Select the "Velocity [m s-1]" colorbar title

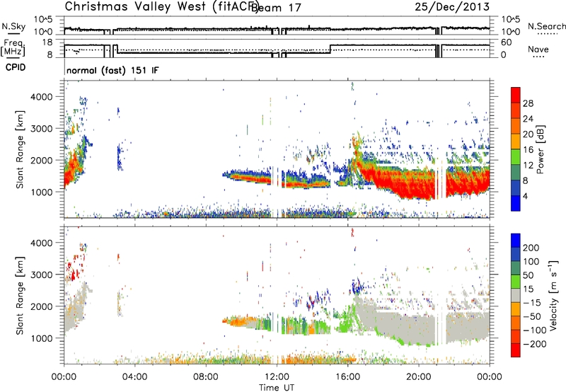(553, 295)
